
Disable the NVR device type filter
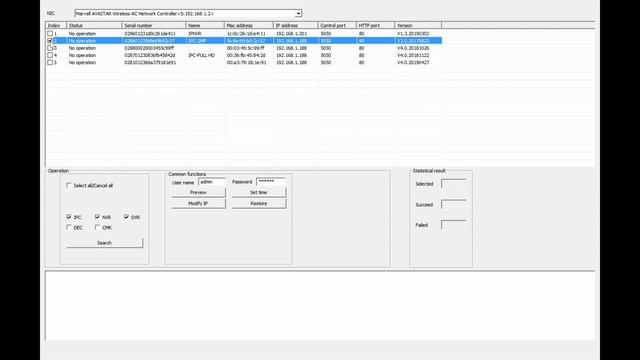(x=97, y=217)
